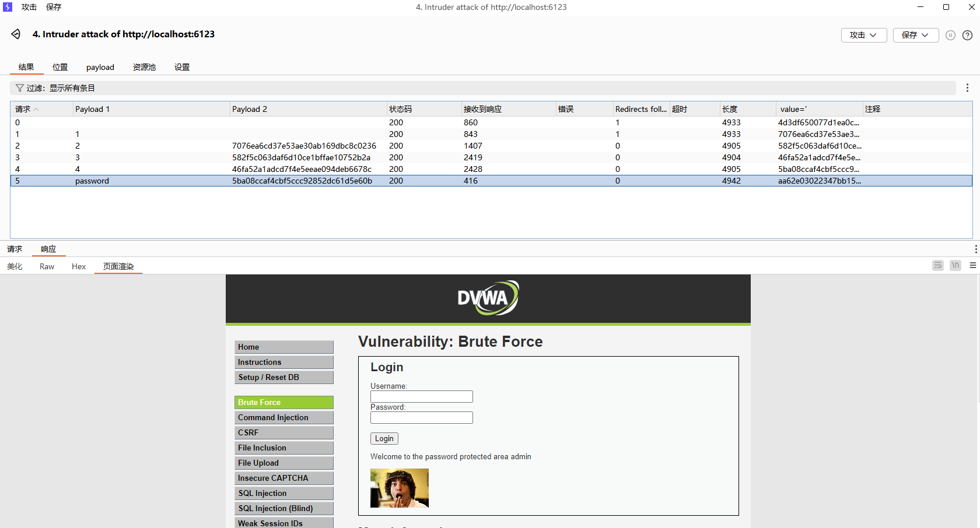Open help via the question mark icon
980x528 pixels.
click(x=967, y=35)
